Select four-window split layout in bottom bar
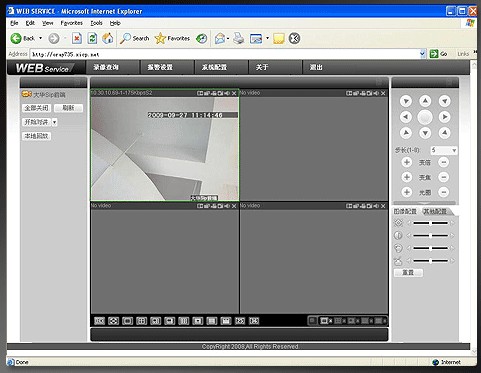Viewport: 481px width, 373px height. pos(141,321)
